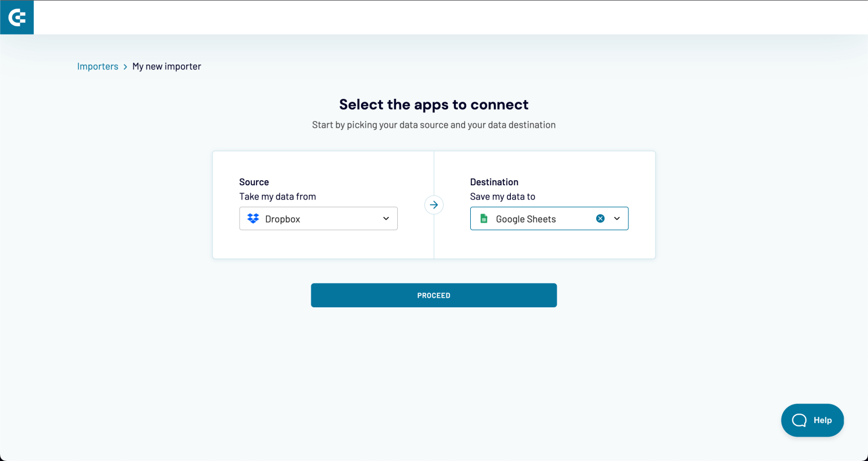
Task: Expand the chevron on the Dropbox selector
Action: [x=386, y=218]
